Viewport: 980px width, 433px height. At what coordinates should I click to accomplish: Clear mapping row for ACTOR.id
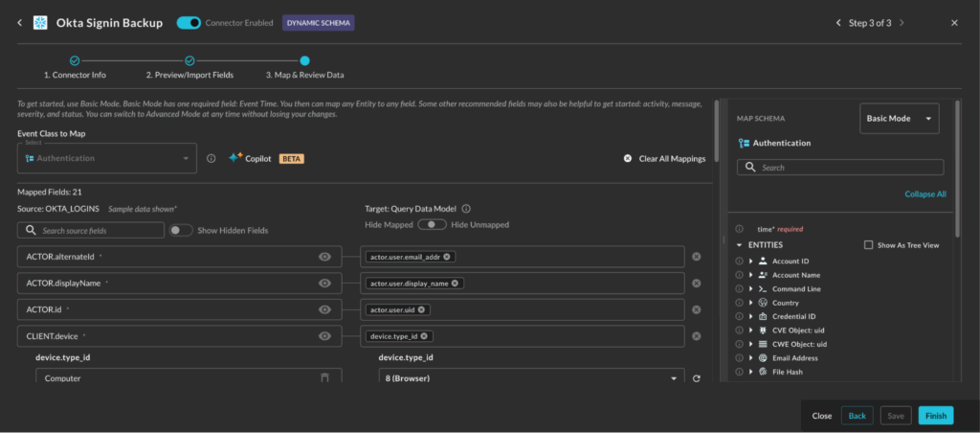pos(697,309)
